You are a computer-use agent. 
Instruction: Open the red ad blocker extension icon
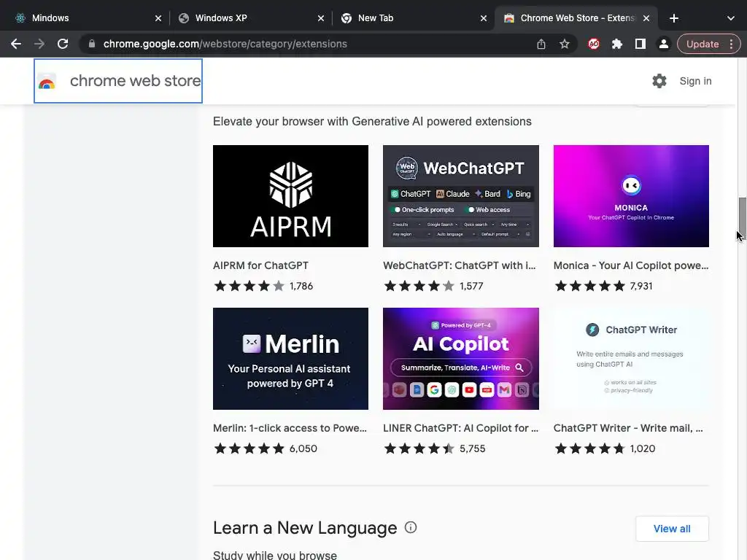coord(594,44)
